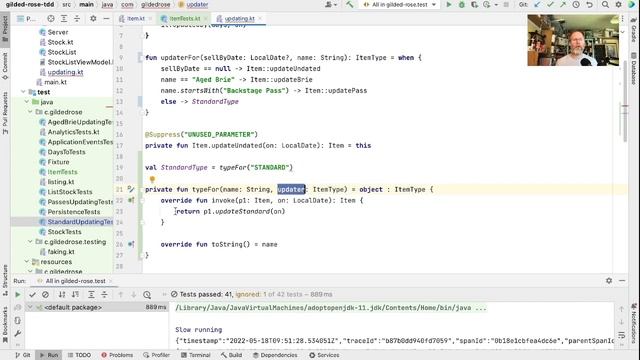Open the Database side panel
640x360 pixels.
tap(634, 68)
